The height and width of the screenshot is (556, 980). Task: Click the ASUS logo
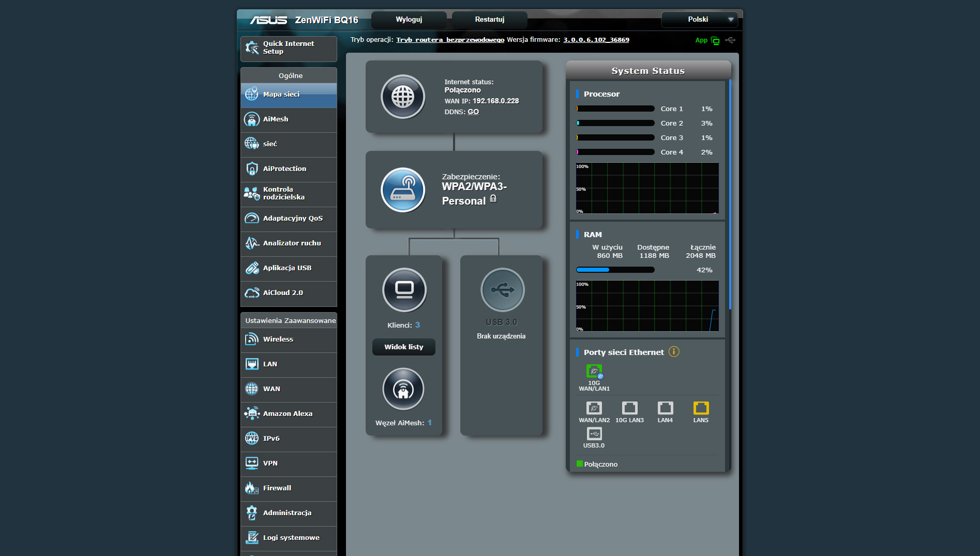click(268, 20)
